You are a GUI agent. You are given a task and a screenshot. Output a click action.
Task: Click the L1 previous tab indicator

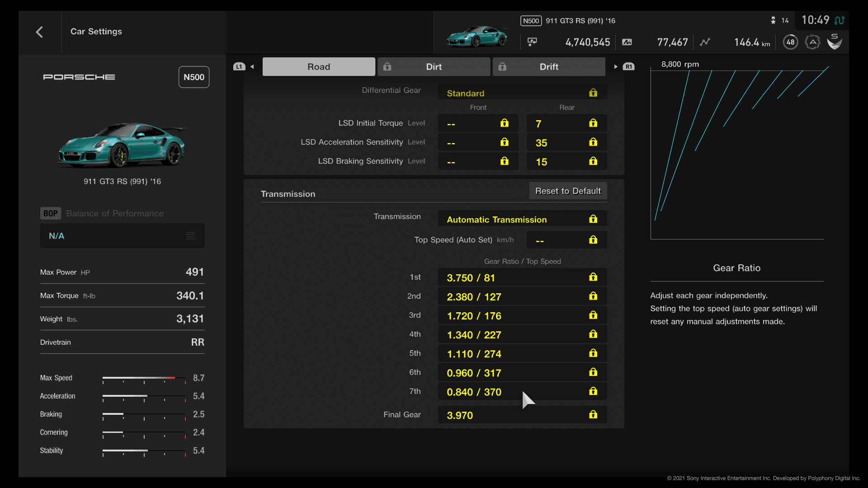pyautogui.click(x=239, y=67)
